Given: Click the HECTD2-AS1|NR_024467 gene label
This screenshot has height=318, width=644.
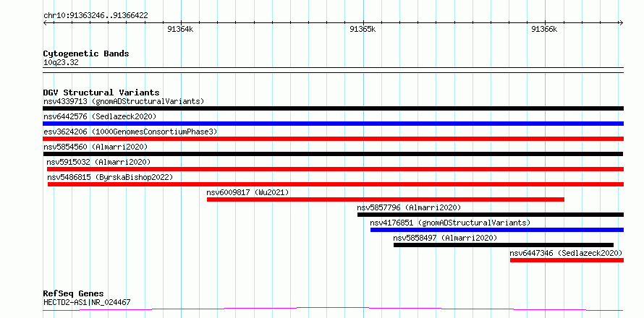Looking at the screenshot, I should [87, 302].
